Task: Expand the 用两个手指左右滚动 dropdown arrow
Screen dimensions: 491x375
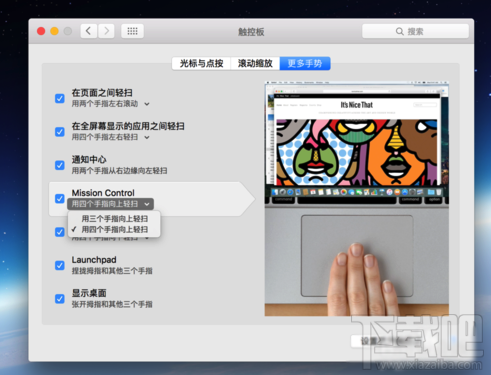Action: pos(147,104)
